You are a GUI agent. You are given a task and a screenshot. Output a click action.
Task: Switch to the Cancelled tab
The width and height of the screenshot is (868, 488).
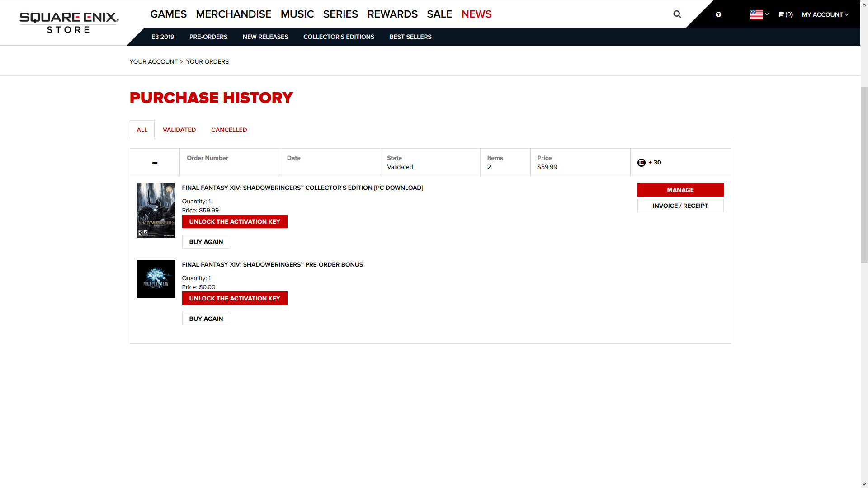(x=229, y=130)
